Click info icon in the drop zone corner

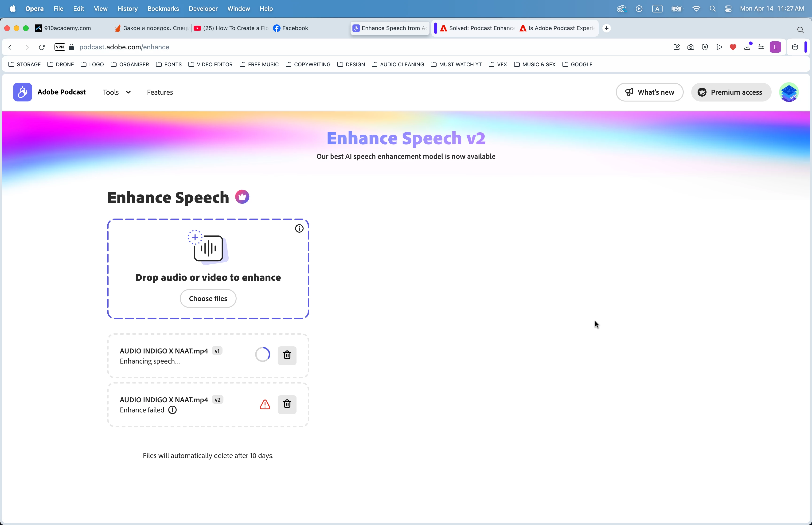click(x=299, y=229)
